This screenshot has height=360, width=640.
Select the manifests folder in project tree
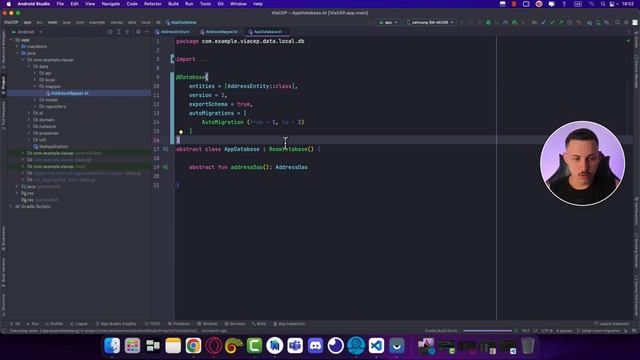click(x=34, y=47)
